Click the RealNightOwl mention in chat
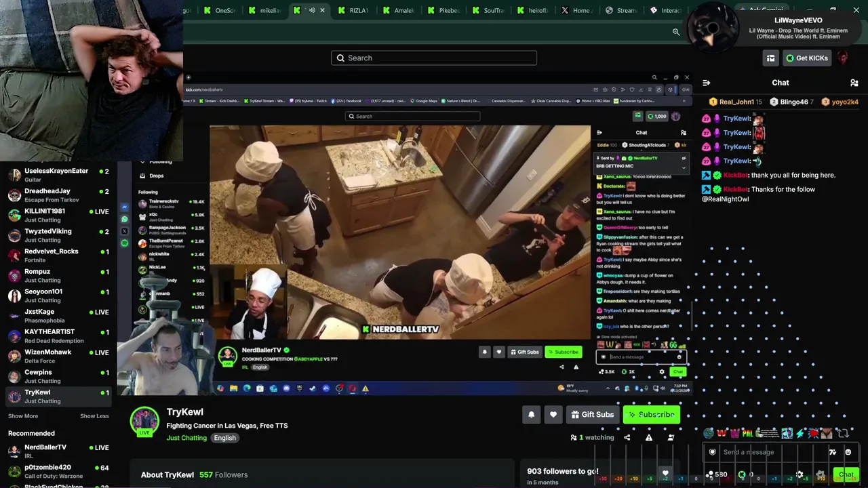 click(x=726, y=199)
